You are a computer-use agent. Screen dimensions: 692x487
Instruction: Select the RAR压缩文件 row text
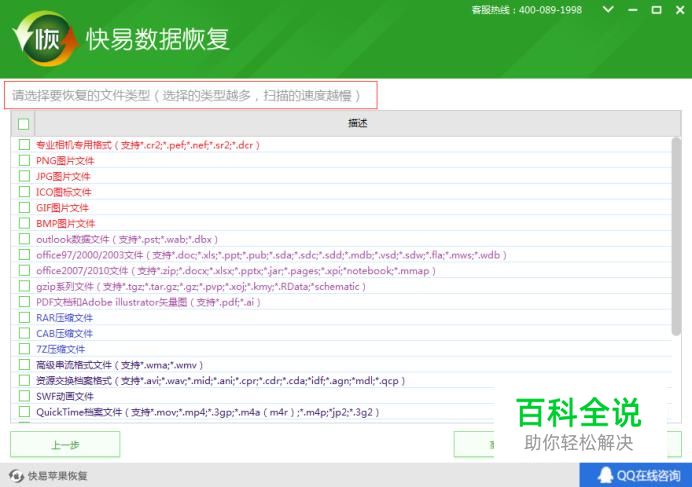coord(64,318)
